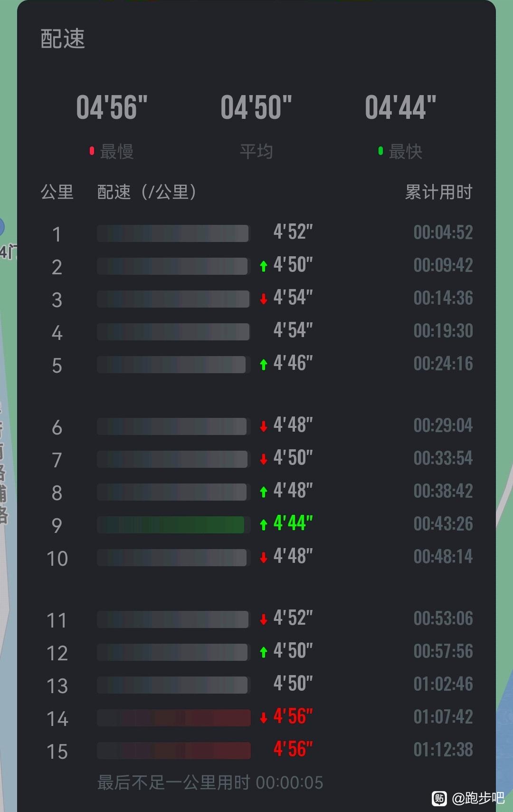513x812 pixels.
Task: Click the red down arrow beside kilometer 3
Action: (x=264, y=299)
